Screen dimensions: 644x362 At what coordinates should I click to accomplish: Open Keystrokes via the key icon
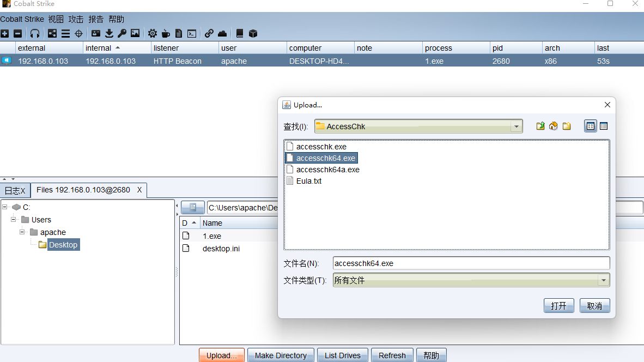[x=122, y=34]
